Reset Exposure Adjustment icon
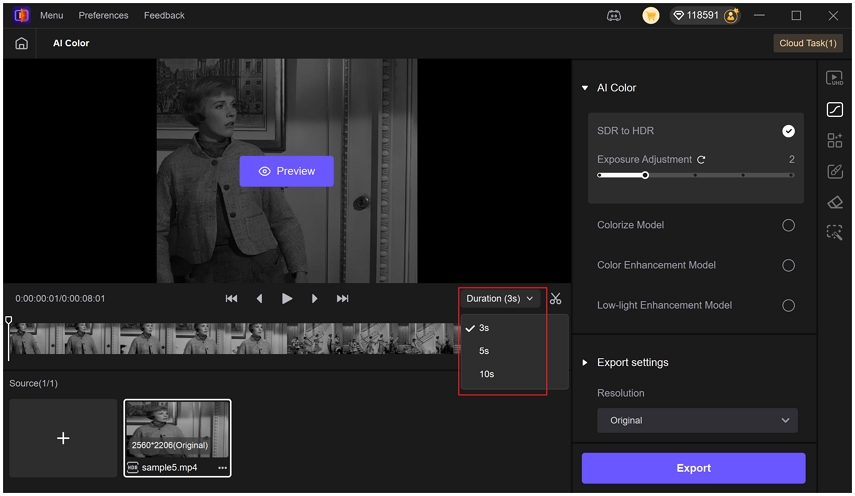 pos(701,160)
